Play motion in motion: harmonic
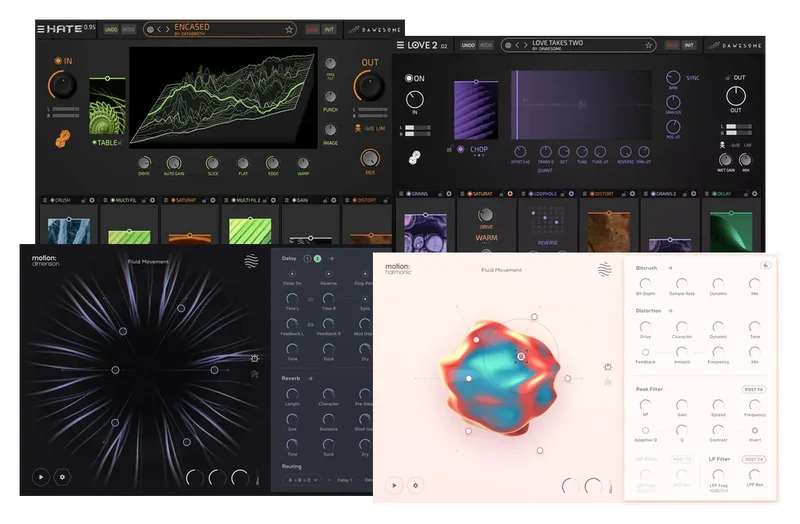Screen dimensions: 800x524 (x=394, y=486)
